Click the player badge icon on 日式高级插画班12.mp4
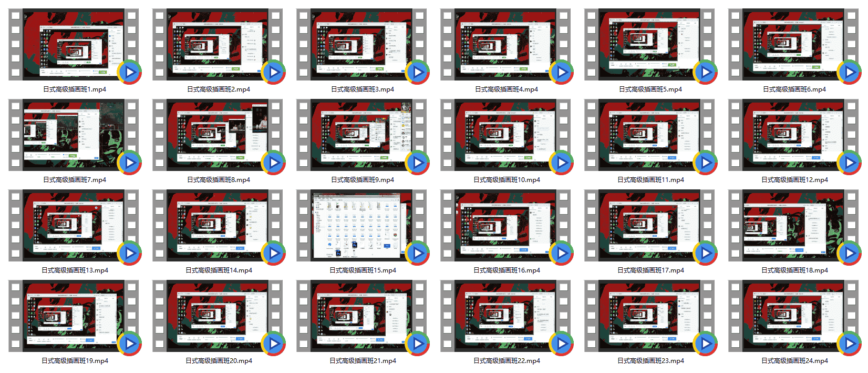 click(x=849, y=163)
